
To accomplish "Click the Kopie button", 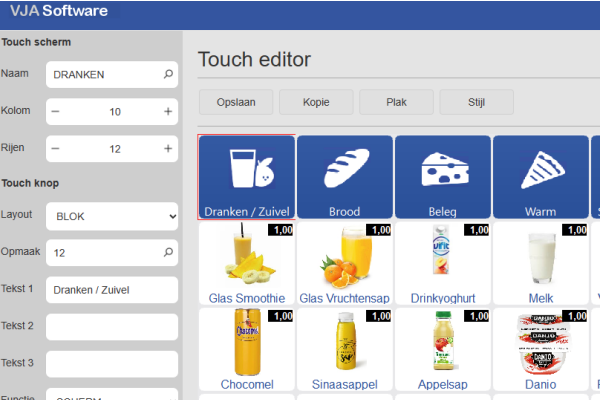I will (x=317, y=102).
